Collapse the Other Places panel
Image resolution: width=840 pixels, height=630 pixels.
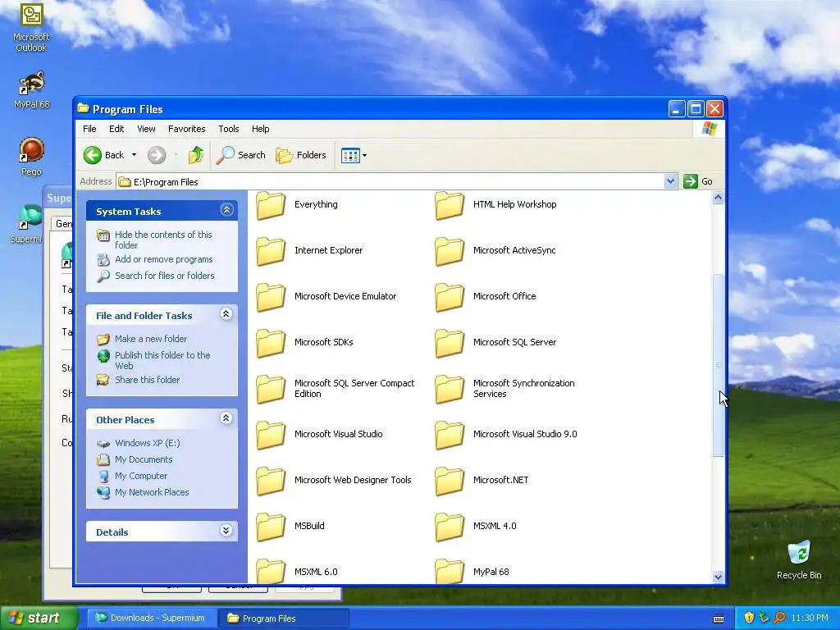coord(226,418)
